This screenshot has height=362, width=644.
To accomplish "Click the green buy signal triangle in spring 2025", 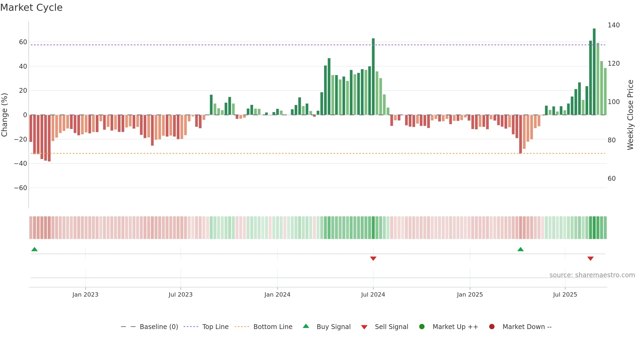I will [521, 249].
